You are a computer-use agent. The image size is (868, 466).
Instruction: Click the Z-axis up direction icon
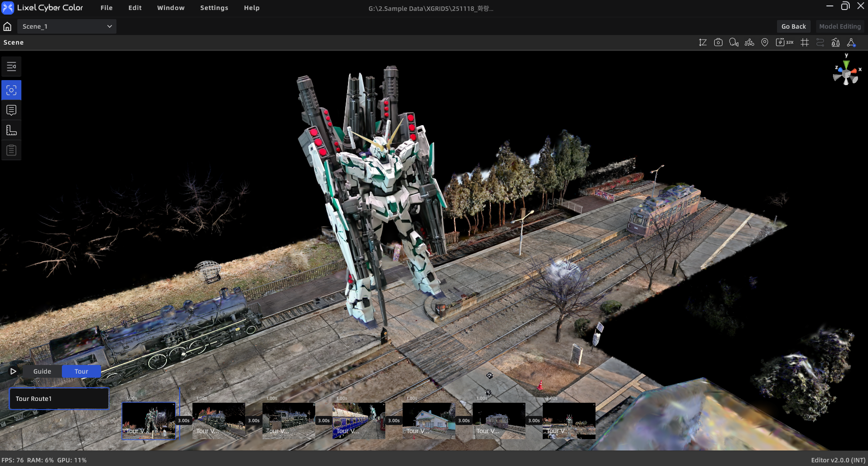click(703, 42)
